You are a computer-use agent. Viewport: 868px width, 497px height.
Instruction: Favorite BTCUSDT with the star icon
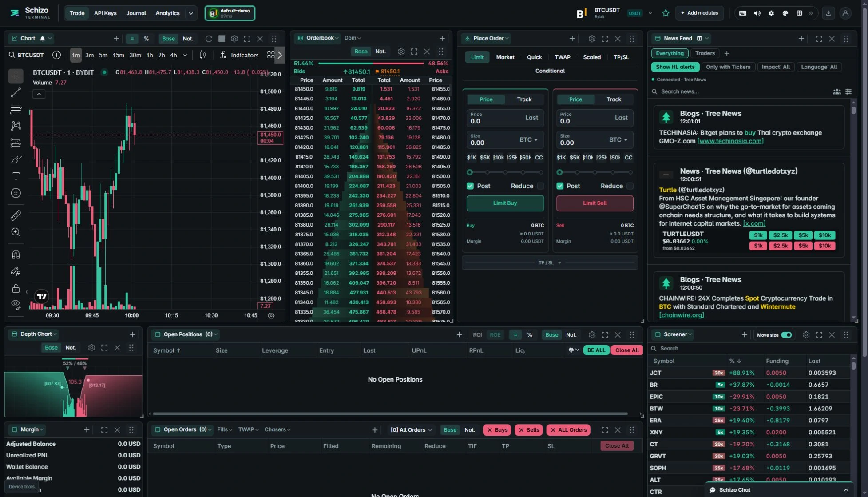click(666, 13)
